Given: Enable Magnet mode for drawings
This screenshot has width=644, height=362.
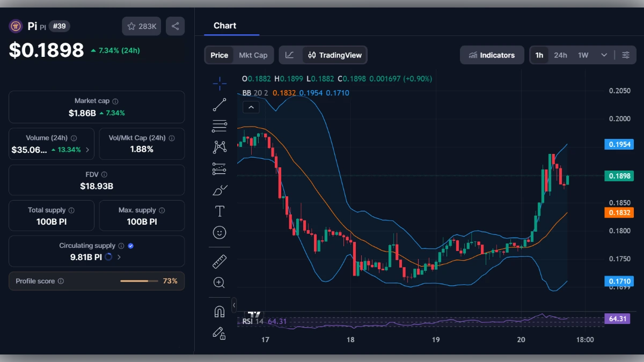Looking at the screenshot, I should pos(219,311).
